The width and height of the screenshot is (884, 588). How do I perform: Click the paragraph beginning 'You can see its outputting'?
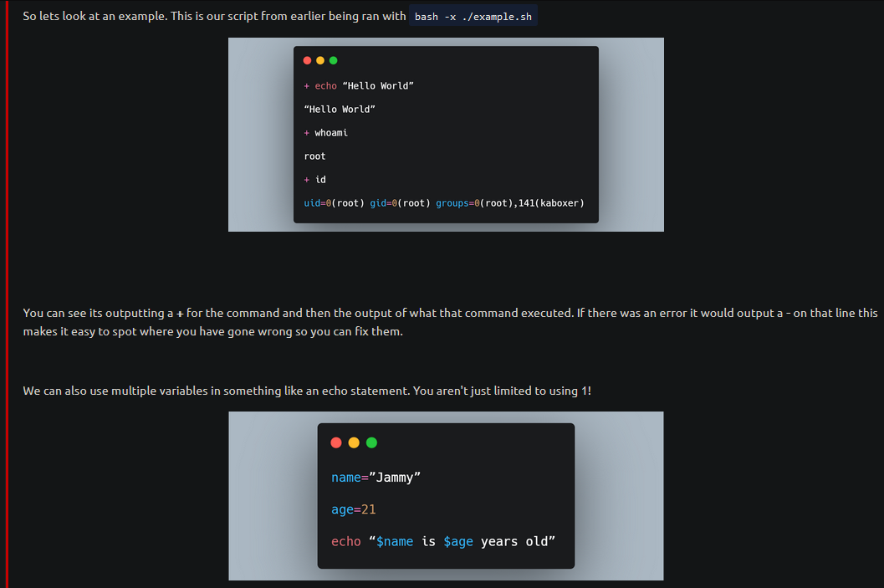450,322
